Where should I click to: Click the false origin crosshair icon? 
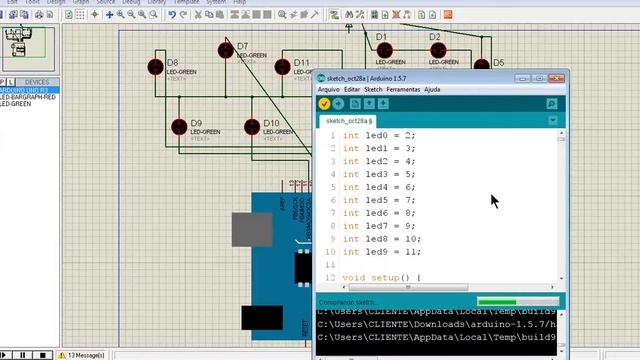pyautogui.click(x=95, y=15)
